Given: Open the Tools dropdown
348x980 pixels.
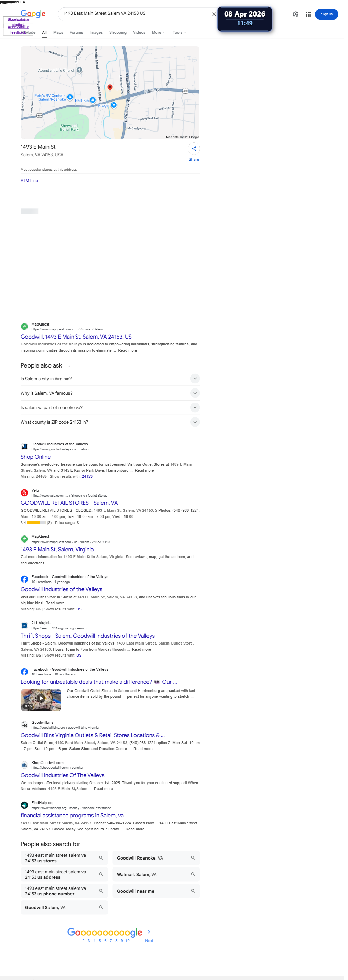Looking at the screenshot, I should click(x=182, y=33).
